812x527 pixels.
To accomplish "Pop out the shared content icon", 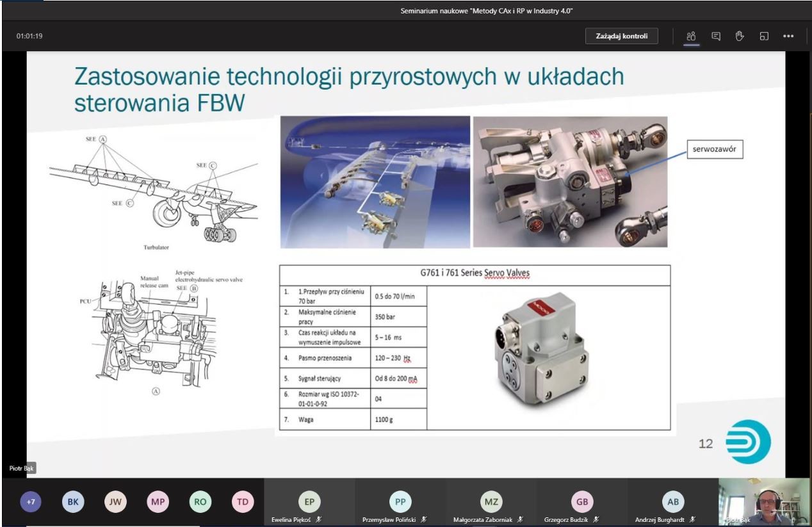I will click(763, 36).
